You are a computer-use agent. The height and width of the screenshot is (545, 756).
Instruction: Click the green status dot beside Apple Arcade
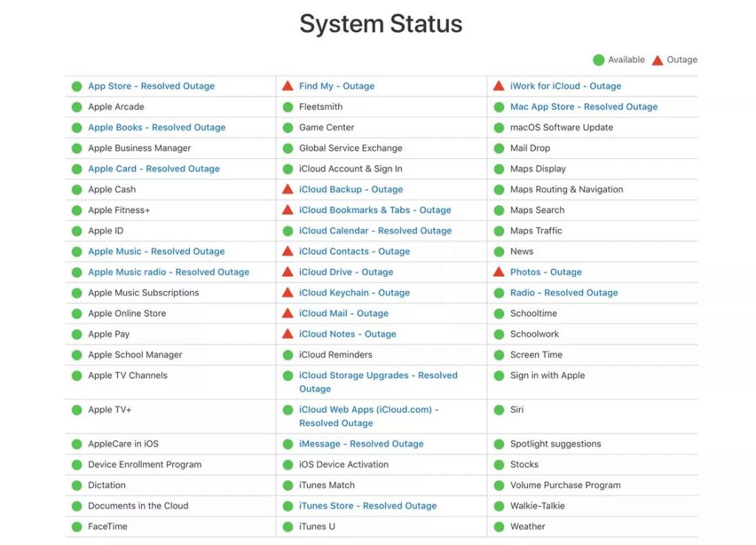(x=77, y=107)
